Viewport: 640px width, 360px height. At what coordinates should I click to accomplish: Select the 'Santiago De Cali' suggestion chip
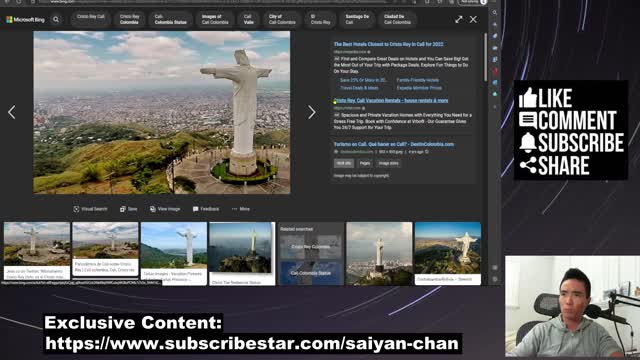(357, 20)
